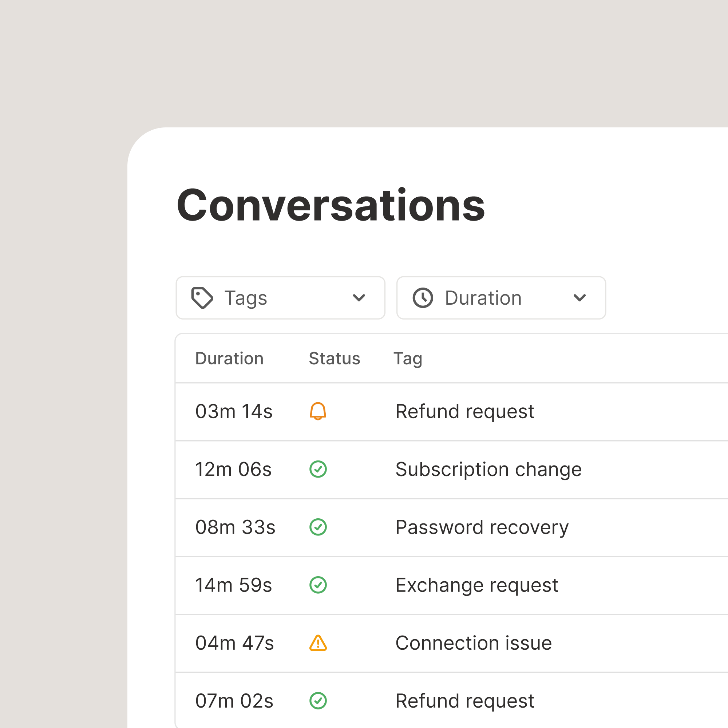The width and height of the screenshot is (728, 728).
Task: Select the Tag column header
Action: click(x=408, y=358)
